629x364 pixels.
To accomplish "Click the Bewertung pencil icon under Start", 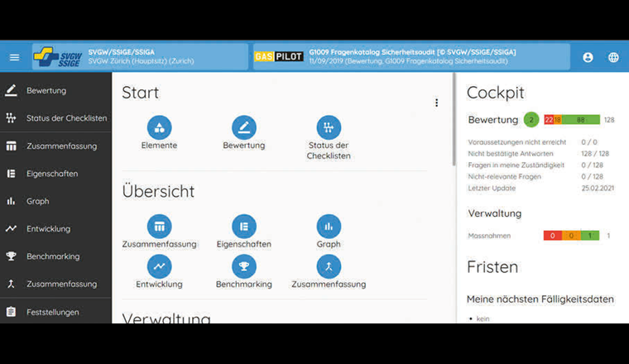I will [243, 127].
